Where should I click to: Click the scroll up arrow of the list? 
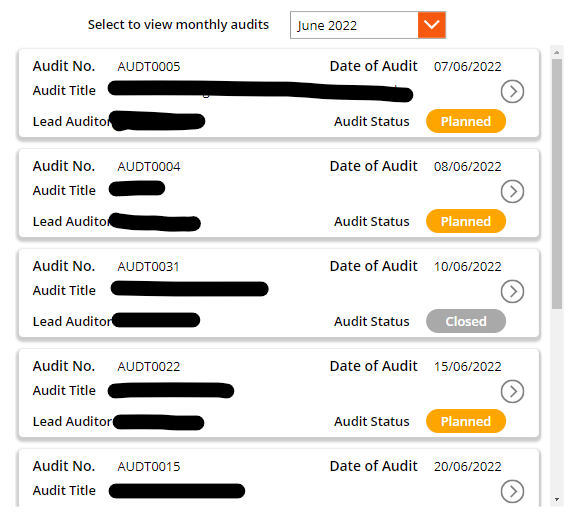tap(557, 52)
